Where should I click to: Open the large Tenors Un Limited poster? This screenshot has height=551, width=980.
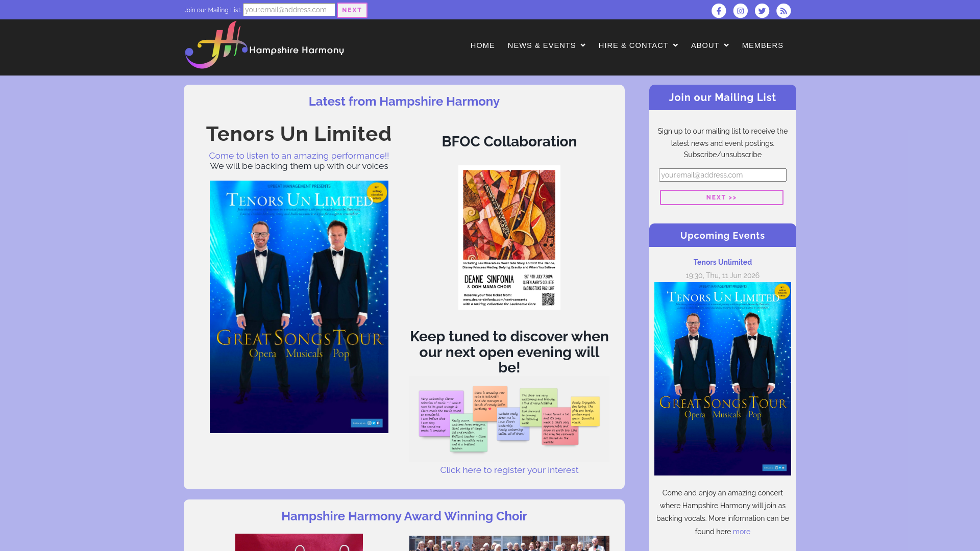(x=299, y=307)
